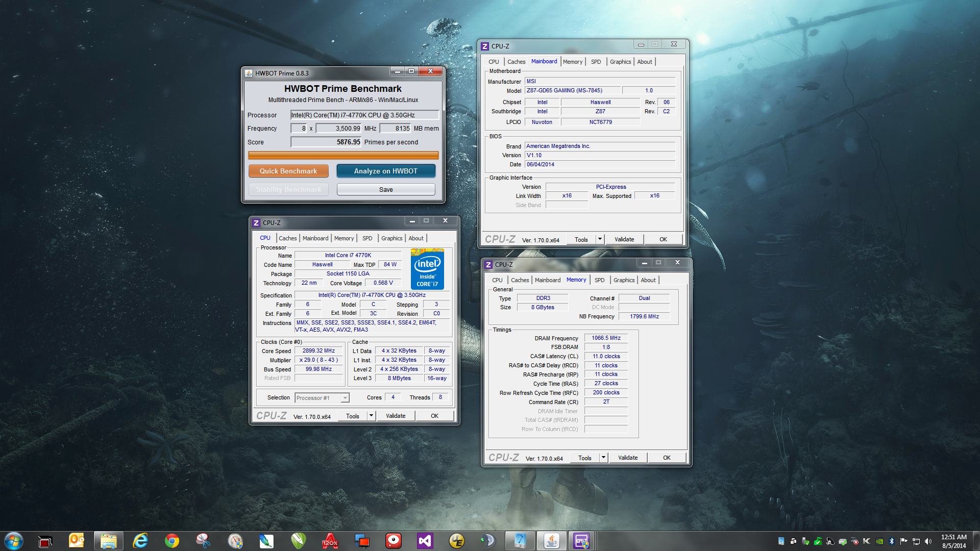
Task: Open the UltraEdit taskbar icon
Action: [456, 541]
